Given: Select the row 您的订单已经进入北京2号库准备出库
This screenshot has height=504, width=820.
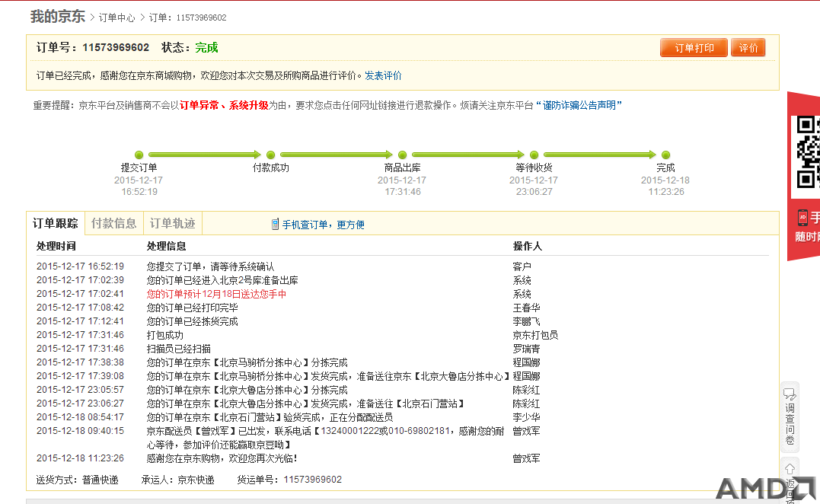Looking at the screenshot, I should (x=222, y=280).
